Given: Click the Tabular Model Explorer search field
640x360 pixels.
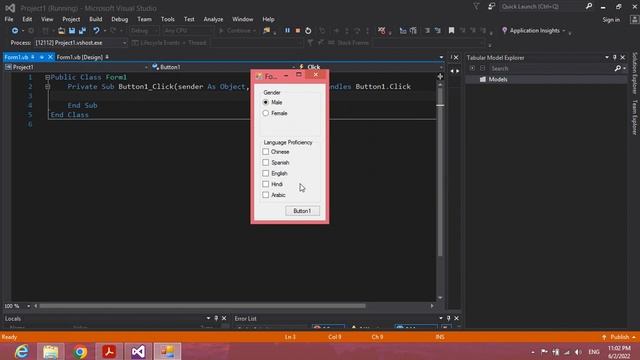Looking at the screenshot, I should click(551, 69).
